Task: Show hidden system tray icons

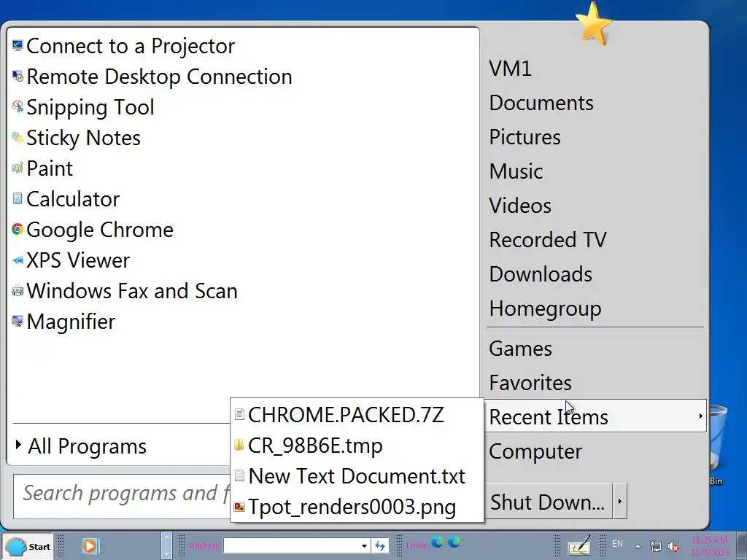Action: coord(638,546)
